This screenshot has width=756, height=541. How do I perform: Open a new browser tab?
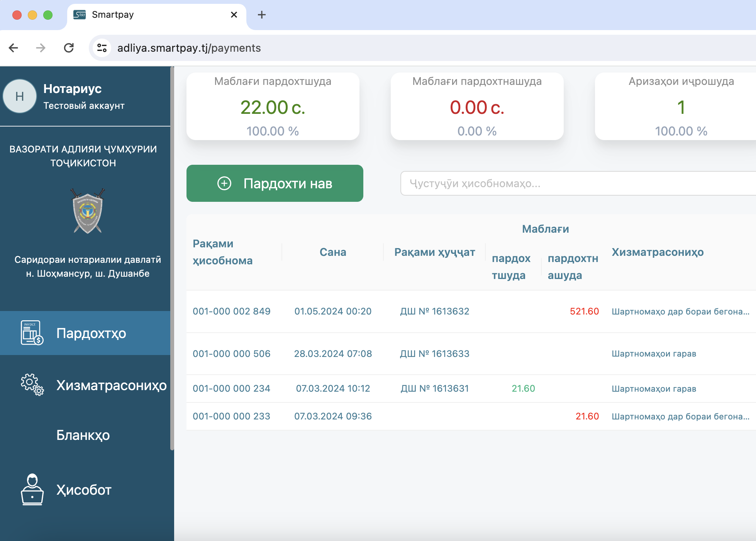tap(261, 15)
